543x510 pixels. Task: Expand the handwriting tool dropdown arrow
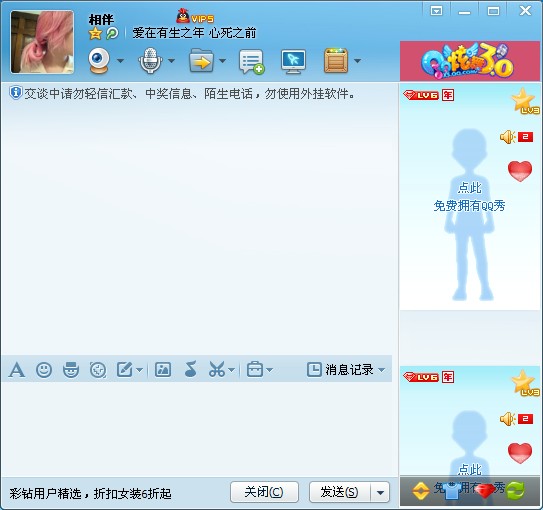pos(139,370)
